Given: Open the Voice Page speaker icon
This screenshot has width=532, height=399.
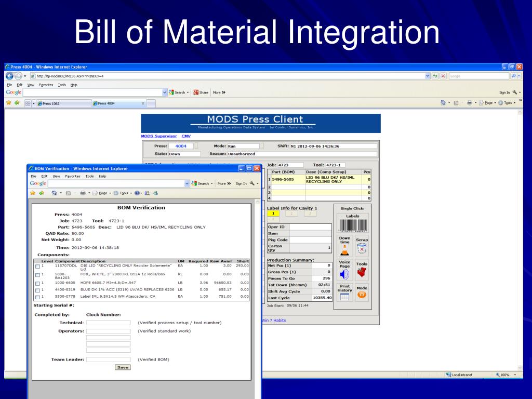Looking at the screenshot, I should 344,274.
